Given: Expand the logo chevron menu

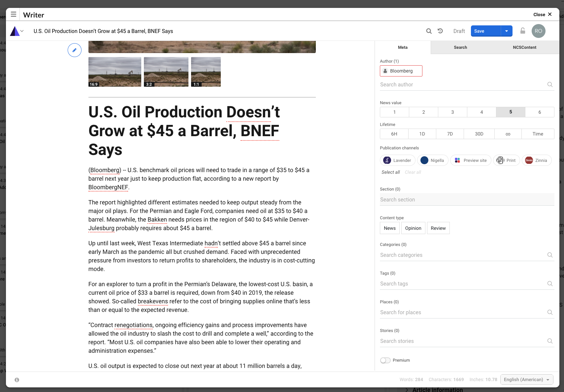Looking at the screenshot, I should (x=22, y=31).
